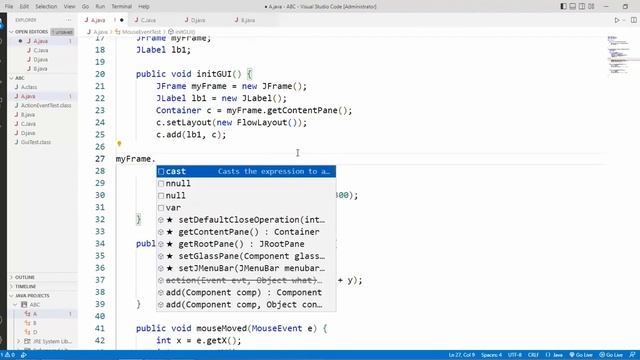Open the run dropdown arrow beside play
This screenshot has height=360, width=640.
pos(624,20)
